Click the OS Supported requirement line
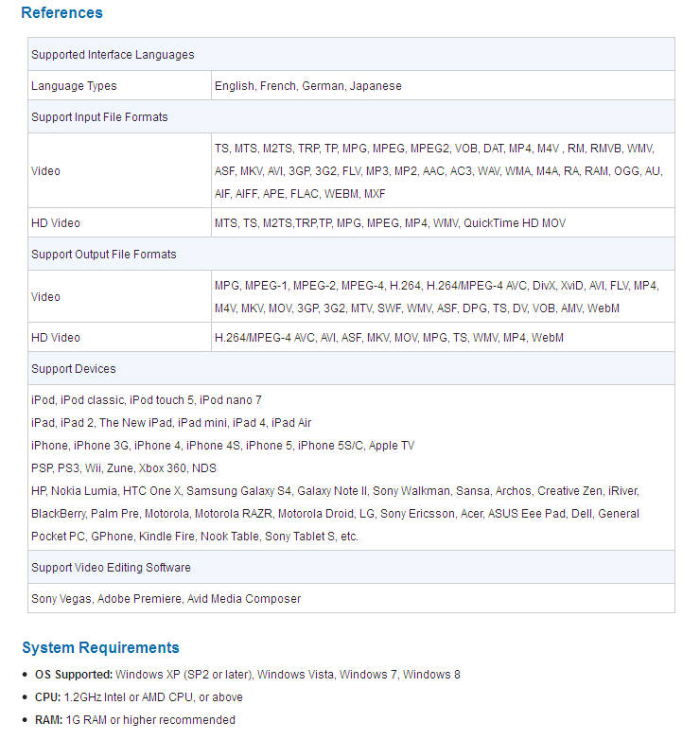 click(247, 675)
